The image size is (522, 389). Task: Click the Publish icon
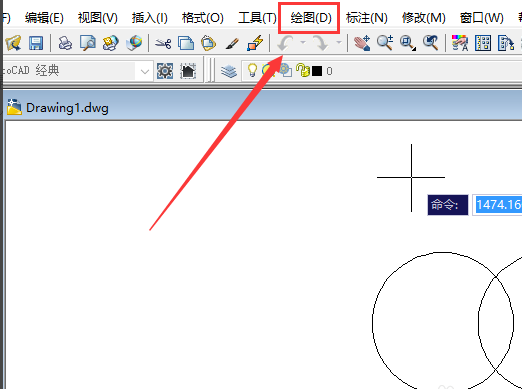[x=110, y=43]
